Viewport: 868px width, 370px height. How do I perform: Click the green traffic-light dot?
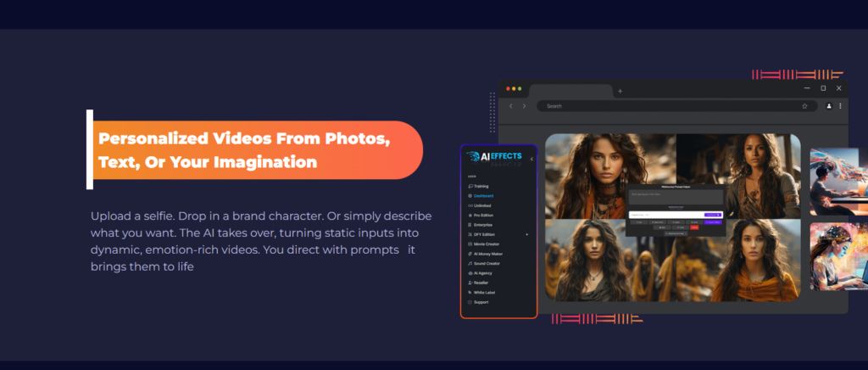coord(520,88)
